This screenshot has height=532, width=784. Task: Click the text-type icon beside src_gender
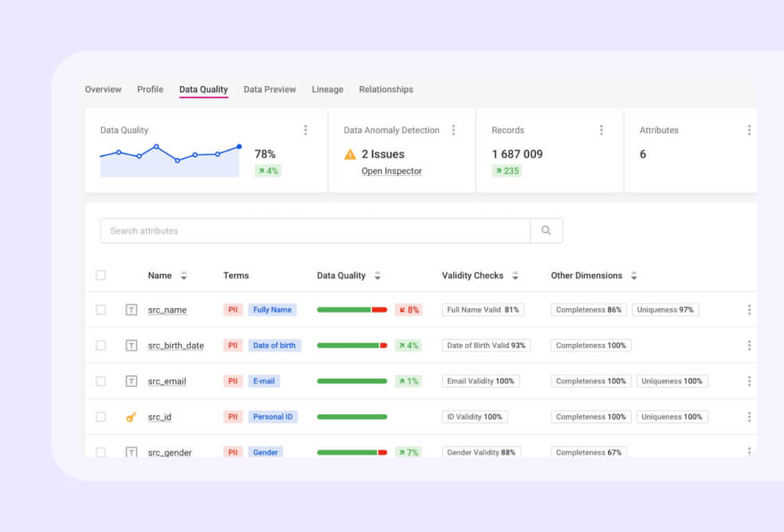click(x=131, y=452)
